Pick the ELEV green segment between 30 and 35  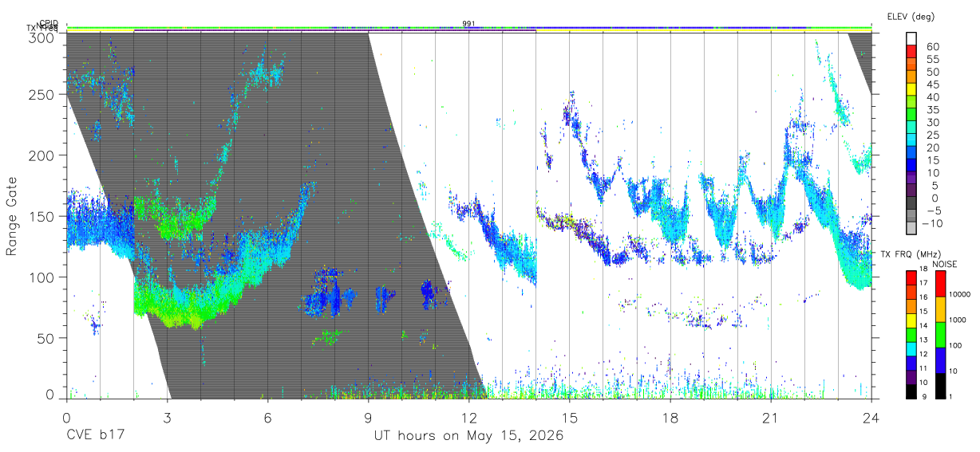911,116
